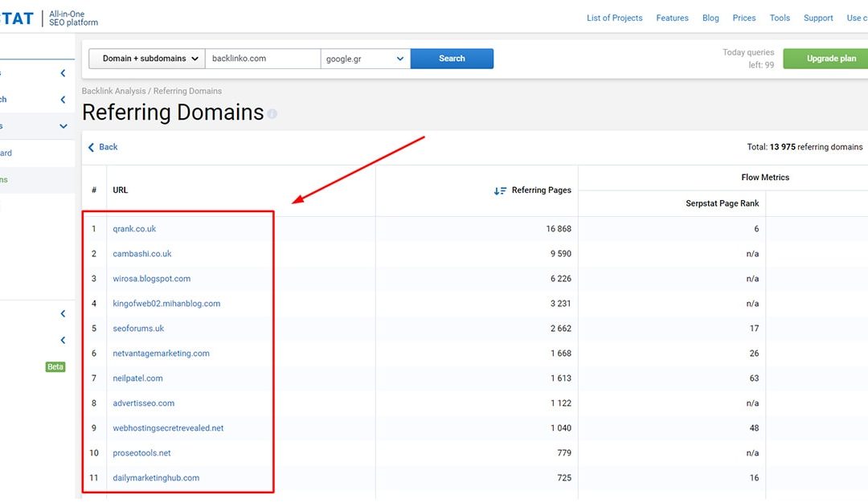Image resolution: width=868 pixels, height=503 pixels.
Task: Open the cambashi.co.uk referring domain
Action: (x=142, y=254)
